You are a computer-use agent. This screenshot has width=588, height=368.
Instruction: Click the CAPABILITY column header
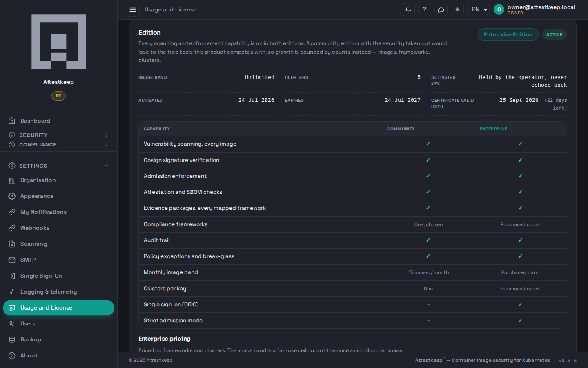click(x=157, y=129)
